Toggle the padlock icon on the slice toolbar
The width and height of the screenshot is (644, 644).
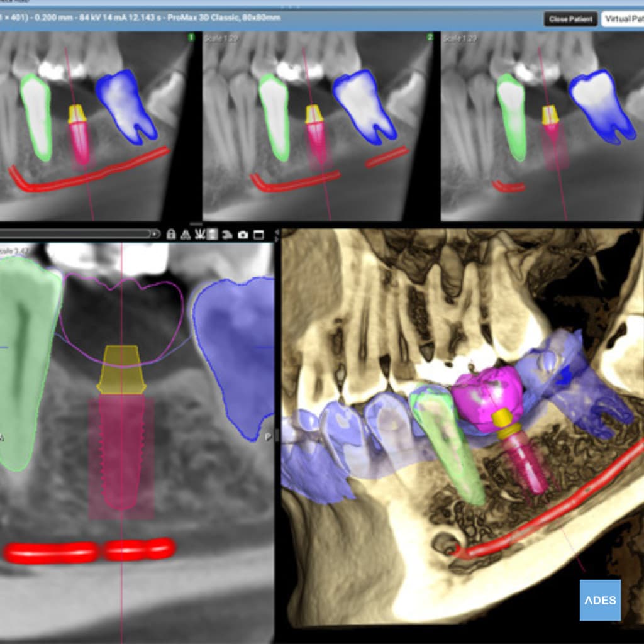[x=171, y=234]
